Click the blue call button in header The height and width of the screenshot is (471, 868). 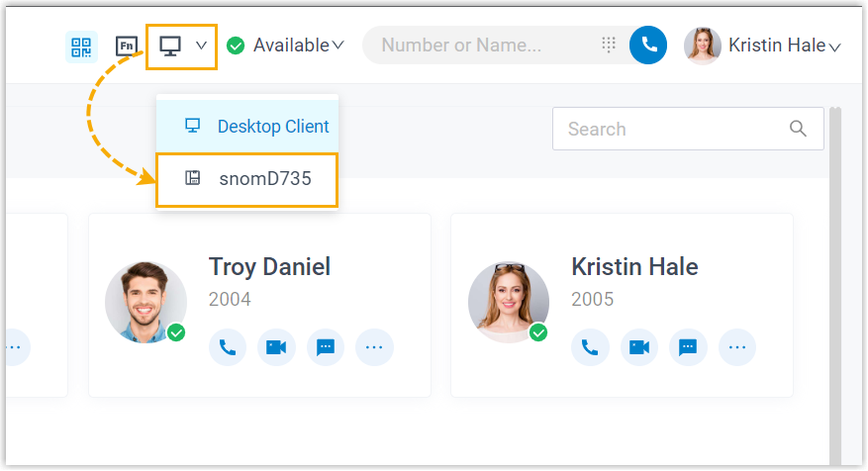(x=648, y=45)
